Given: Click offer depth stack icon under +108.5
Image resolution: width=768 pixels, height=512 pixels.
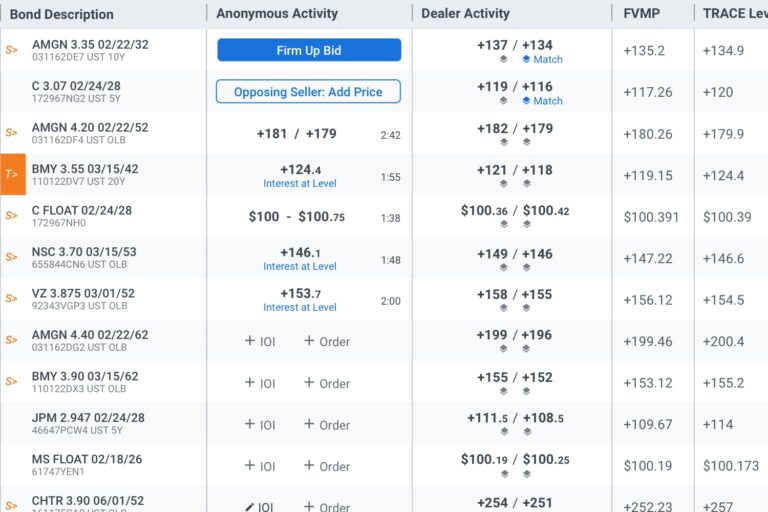Looking at the screenshot, I should tap(528, 432).
